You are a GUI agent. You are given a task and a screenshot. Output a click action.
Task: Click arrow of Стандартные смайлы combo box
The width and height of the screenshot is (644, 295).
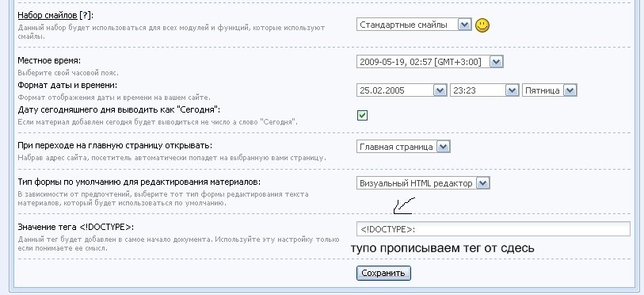[464, 25]
